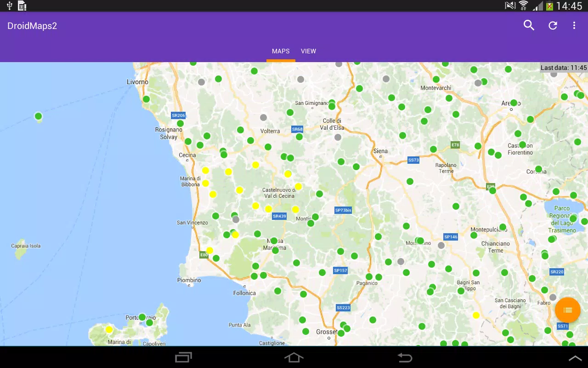
Task: Click the SR206 road badge
Action: [x=178, y=115]
